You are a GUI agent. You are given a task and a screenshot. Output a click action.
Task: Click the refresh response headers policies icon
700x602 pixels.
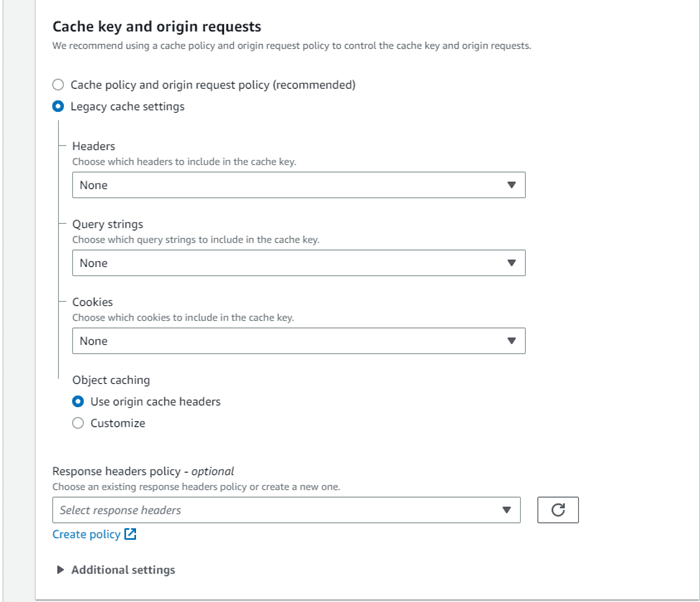pos(558,510)
